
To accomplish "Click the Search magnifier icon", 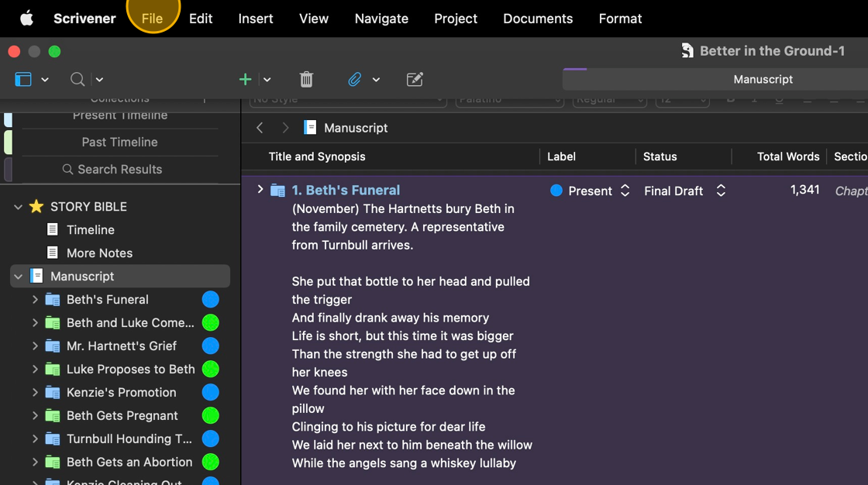I will pyautogui.click(x=77, y=79).
